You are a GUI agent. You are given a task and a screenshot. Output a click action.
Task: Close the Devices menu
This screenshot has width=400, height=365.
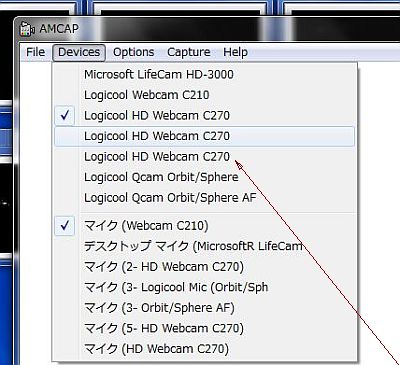79,52
